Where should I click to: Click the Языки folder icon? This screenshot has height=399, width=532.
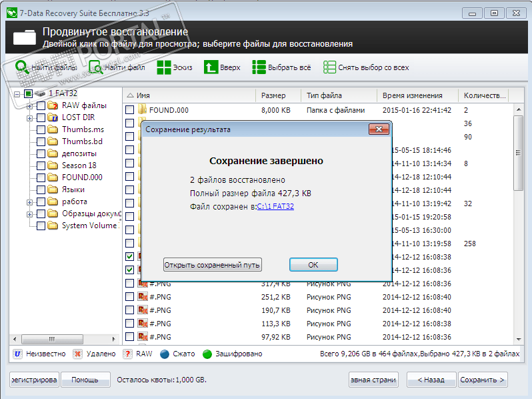[53, 189]
